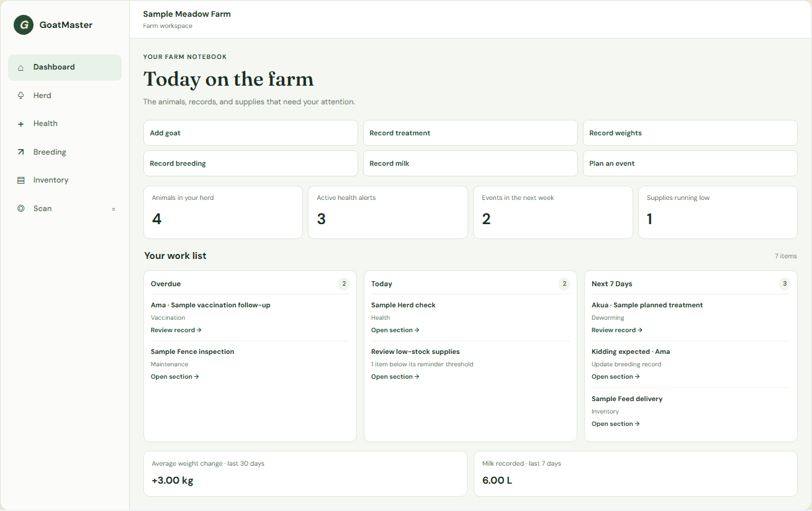The width and height of the screenshot is (812, 511).
Task: Click the small square indicator beside Scan
Action: 114,209
